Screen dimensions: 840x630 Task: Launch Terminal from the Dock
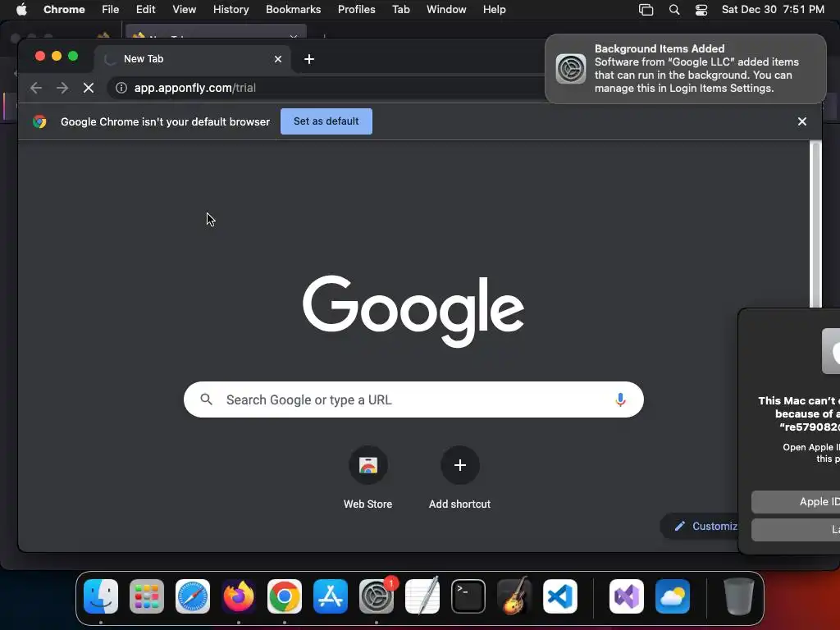click(x=468, y=596)
